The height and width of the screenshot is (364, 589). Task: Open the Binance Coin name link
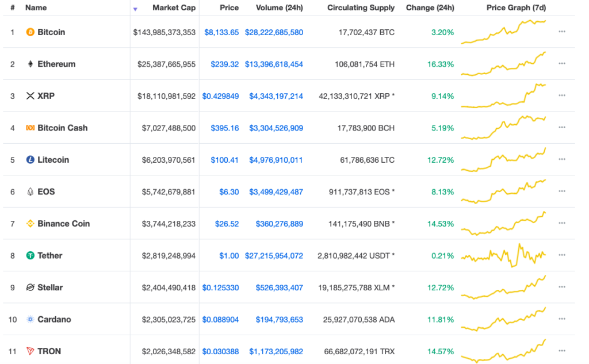[63, 224]
